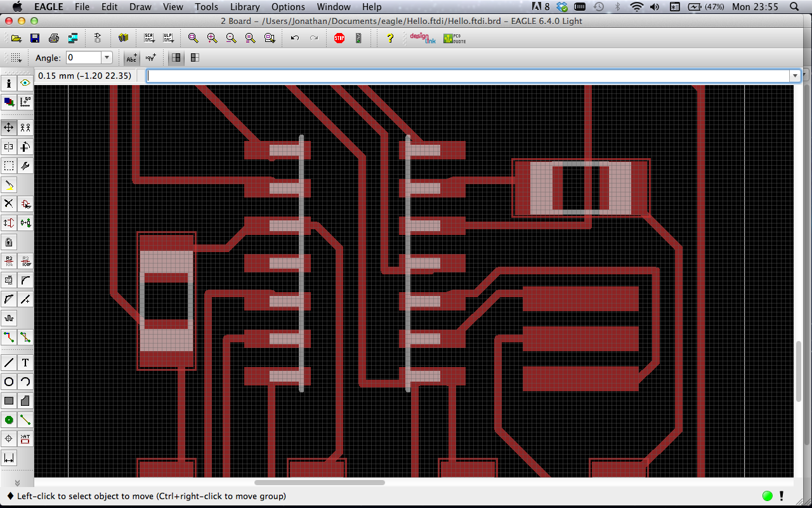Print the board using the printer icon
Viewport: 812px width, 508px height.
54,38
